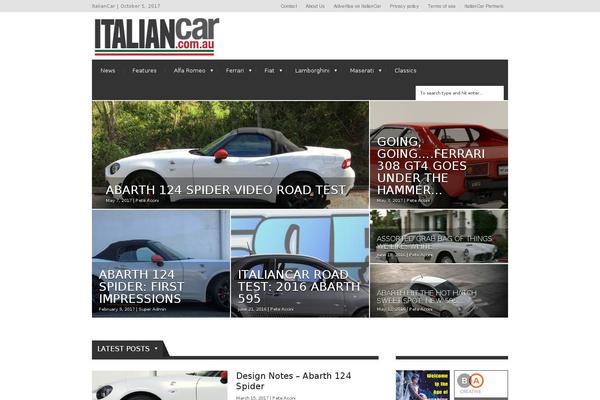Expand the Alfa Romeo dropdown arrow

pyautogui.click(x=212, y=70)
